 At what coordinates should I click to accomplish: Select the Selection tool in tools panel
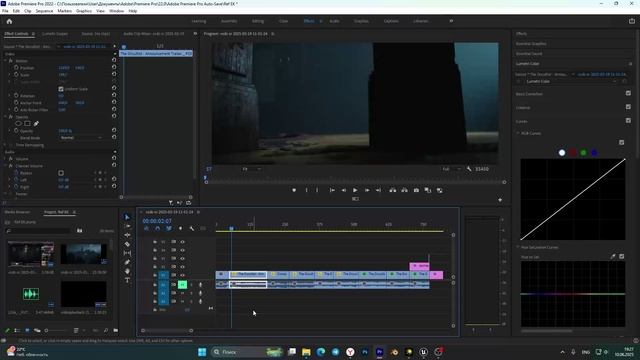coord(127,217)
